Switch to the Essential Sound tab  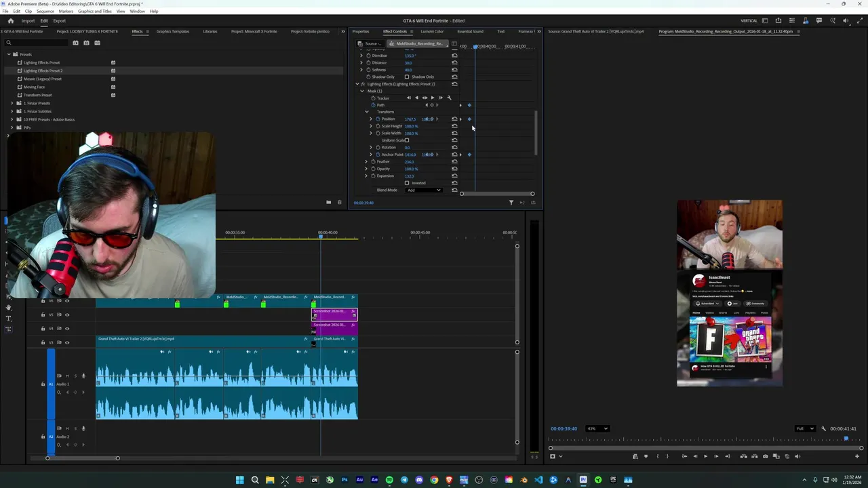pos(470,31)
